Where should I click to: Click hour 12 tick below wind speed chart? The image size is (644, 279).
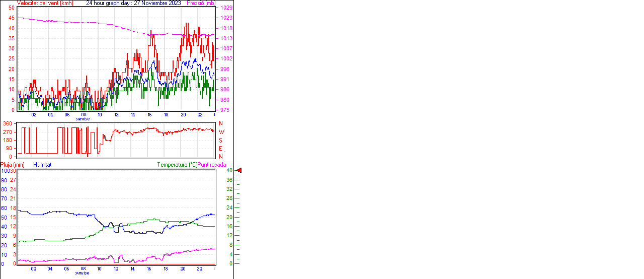point(116,115)
